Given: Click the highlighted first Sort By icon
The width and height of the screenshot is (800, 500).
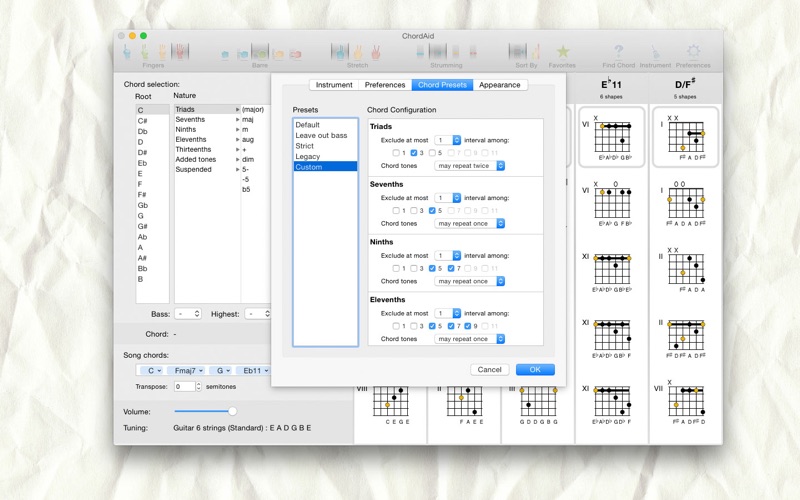Looking at the screenshot, I should point(517,52).
